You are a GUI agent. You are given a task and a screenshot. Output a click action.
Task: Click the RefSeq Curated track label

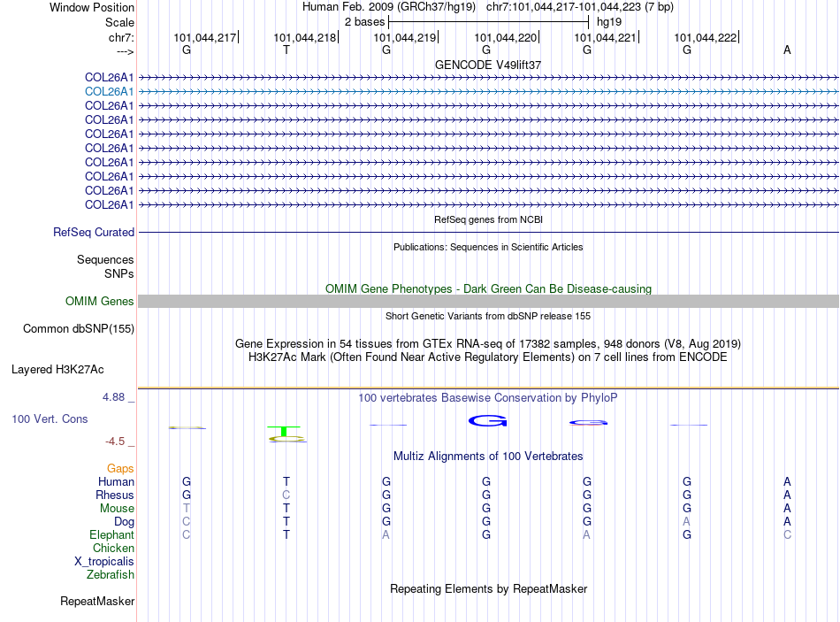click(94, 232)
